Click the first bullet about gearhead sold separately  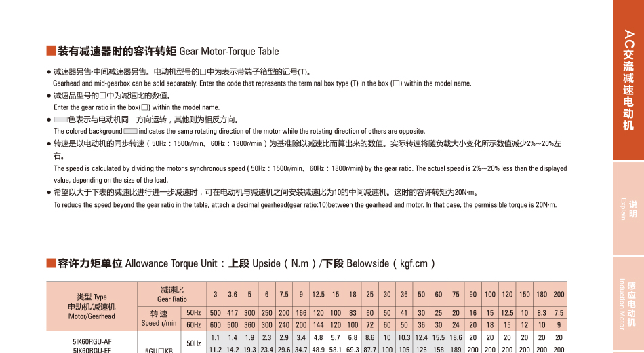pyautogui.click(x=183, y=71)
